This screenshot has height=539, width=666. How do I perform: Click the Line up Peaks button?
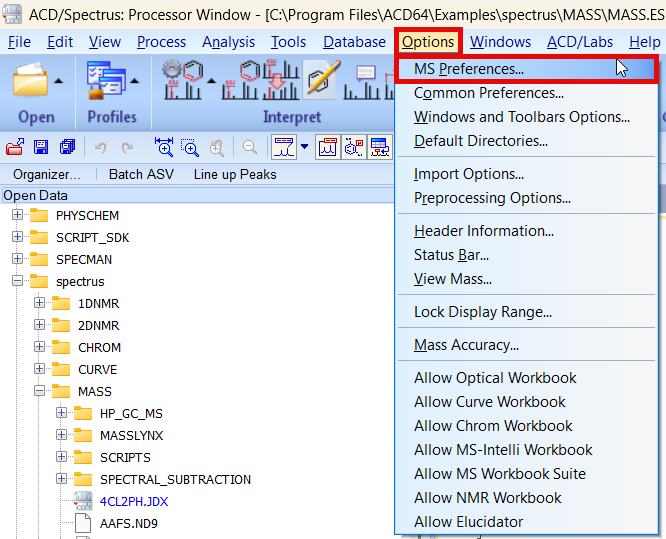(235, 175)
